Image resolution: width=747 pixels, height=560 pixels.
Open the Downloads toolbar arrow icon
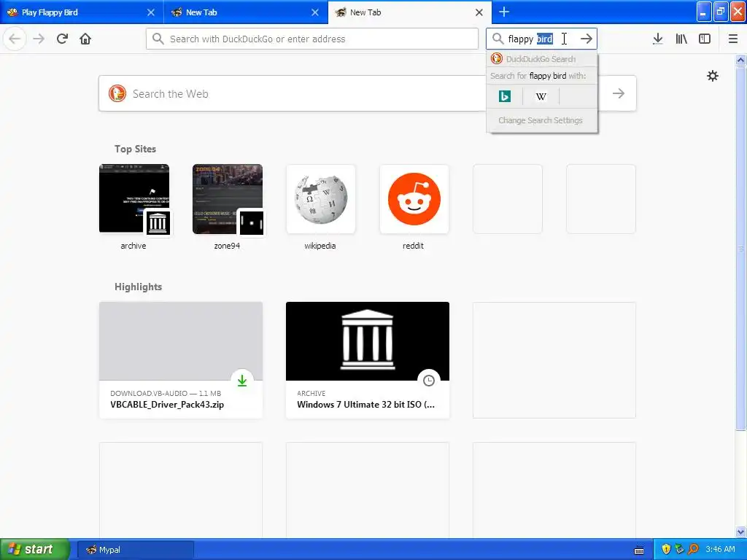657,39
